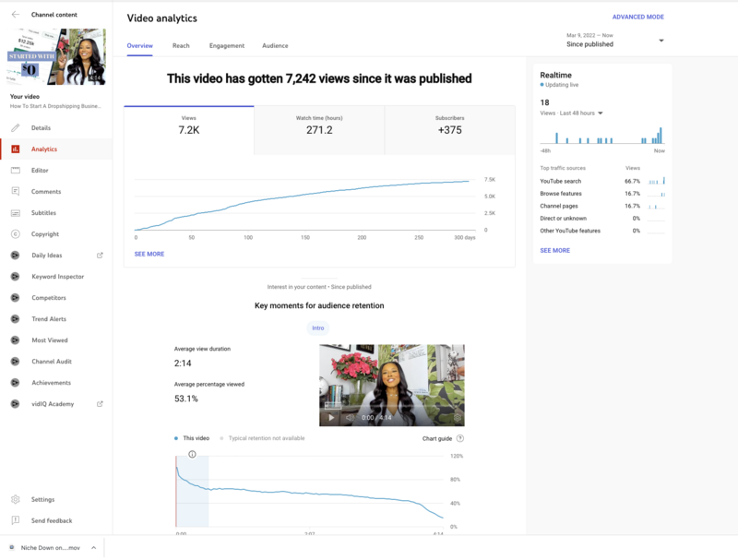Select the Views metric card
The image size is (738, 560).
click(x=189, y=130)
